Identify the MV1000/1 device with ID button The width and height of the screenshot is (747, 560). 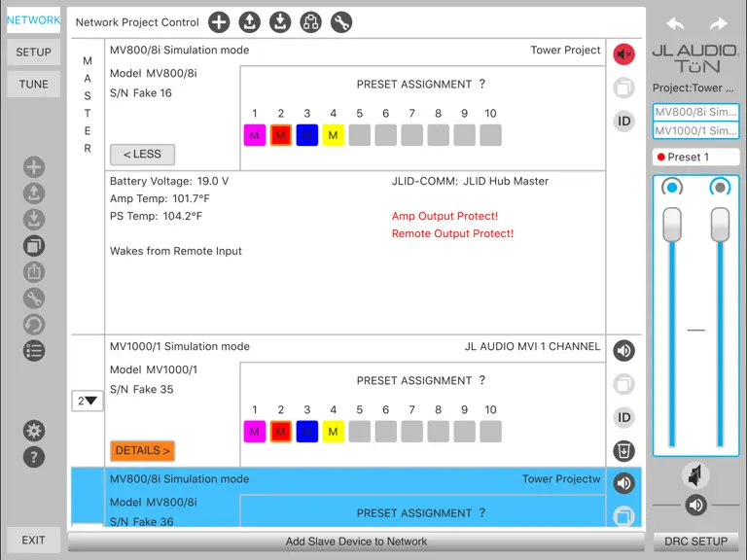[x=623, y=418]
